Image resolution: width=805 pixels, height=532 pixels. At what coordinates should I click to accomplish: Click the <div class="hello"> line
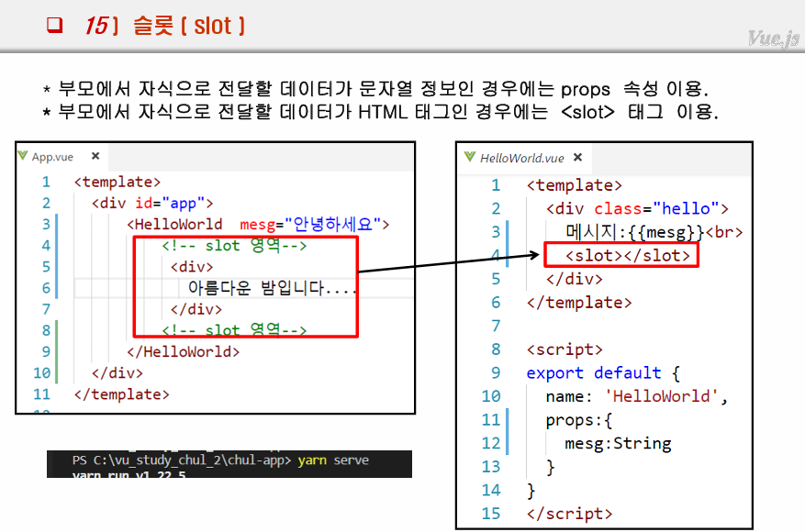pyautogui.click(x=637, y=208)
